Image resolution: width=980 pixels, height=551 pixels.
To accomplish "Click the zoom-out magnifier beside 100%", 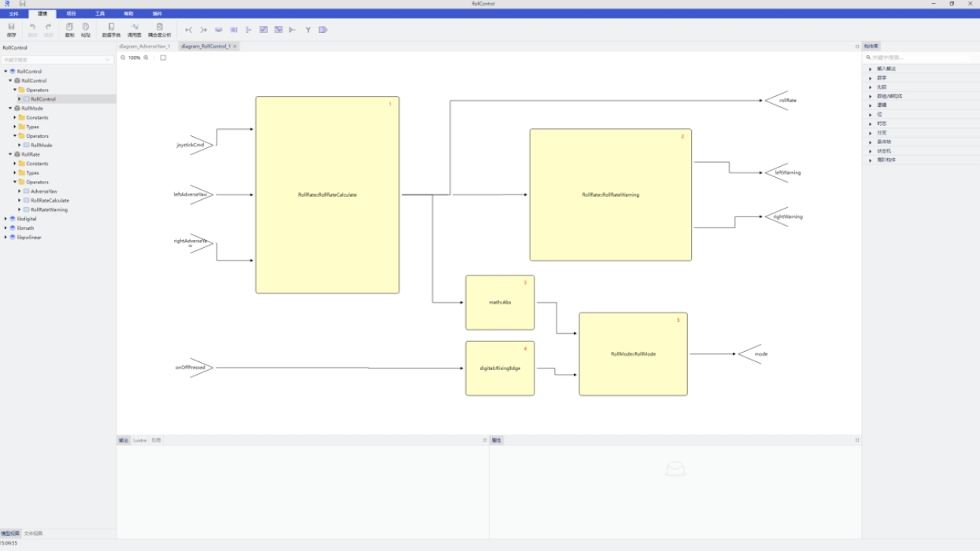I will pos(123,57).
